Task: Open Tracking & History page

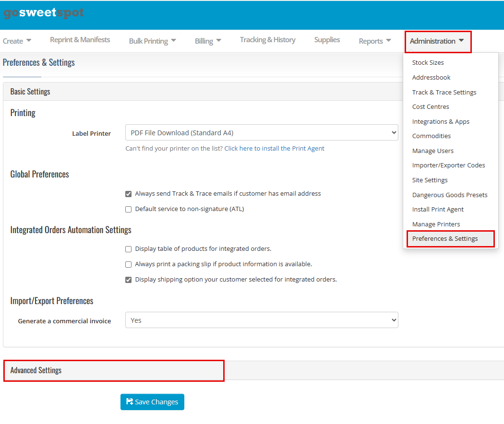Action: point(267,40)
